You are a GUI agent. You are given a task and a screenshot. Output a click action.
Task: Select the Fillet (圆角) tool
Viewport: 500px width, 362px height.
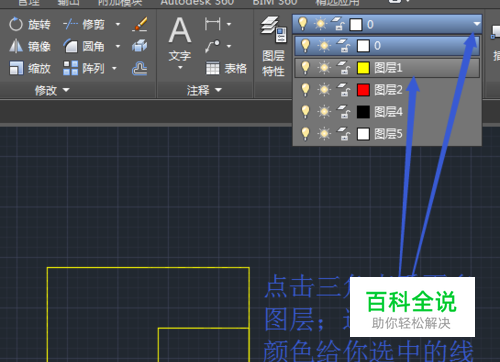point(84,46)
